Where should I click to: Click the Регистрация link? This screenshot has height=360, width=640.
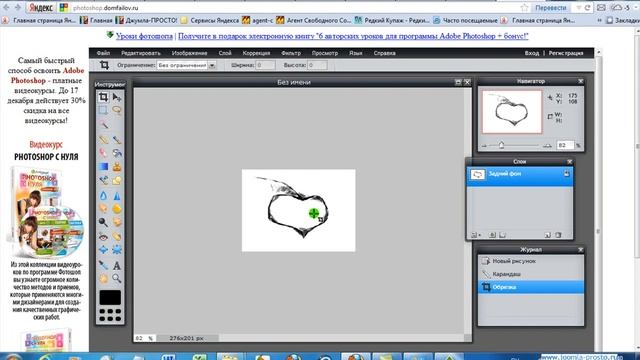point(566,53)
